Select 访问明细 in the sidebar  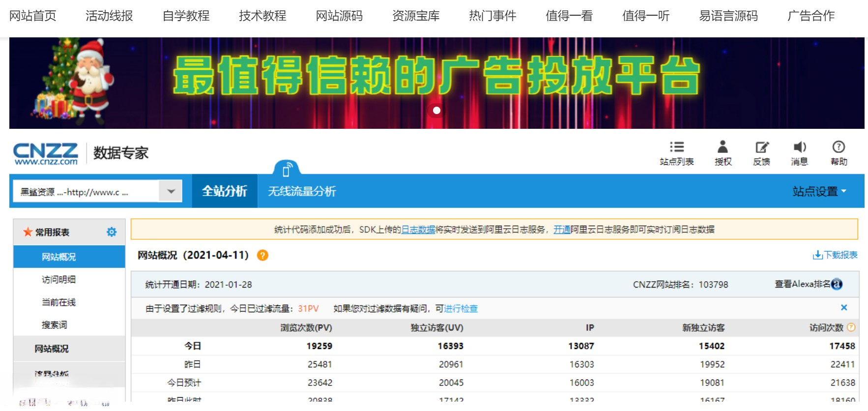pos(58,280)
